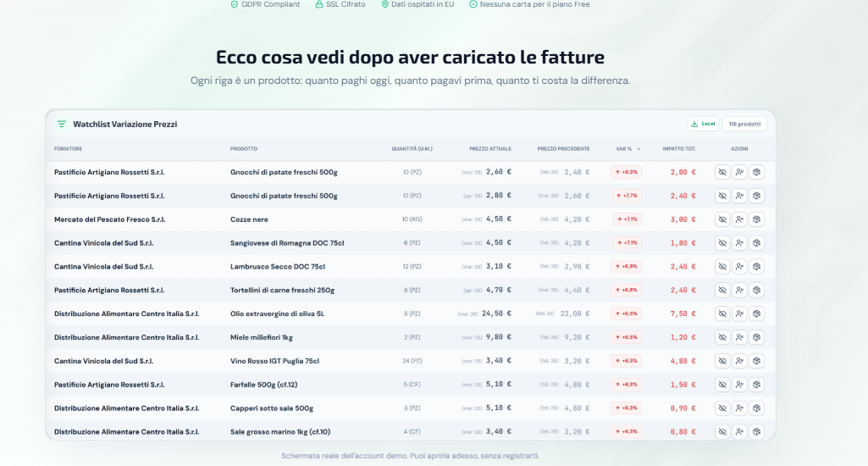Sort by Prezzo Attuale column header
Image resolution: width=868 pixels, height=466 pixels.
(x=490, y=149)
